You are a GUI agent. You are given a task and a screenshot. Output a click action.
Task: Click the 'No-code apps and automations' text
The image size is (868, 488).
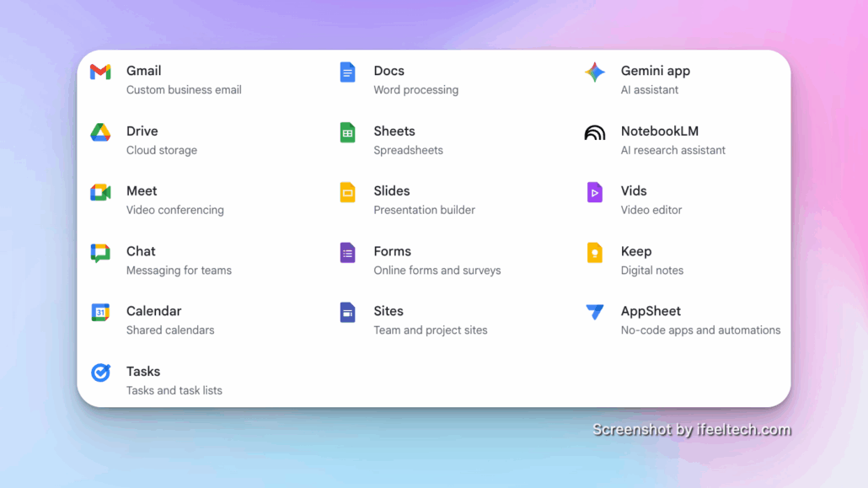pyautogui.click(x=700, y=330)
